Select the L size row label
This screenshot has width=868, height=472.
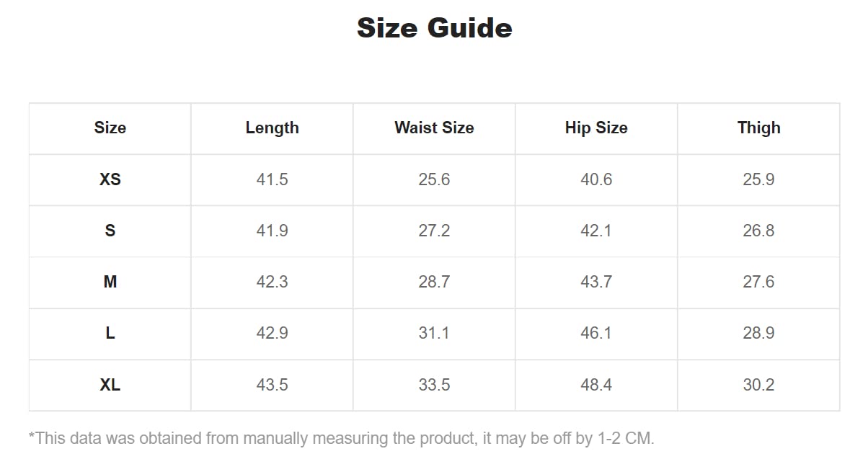(110, 333)
